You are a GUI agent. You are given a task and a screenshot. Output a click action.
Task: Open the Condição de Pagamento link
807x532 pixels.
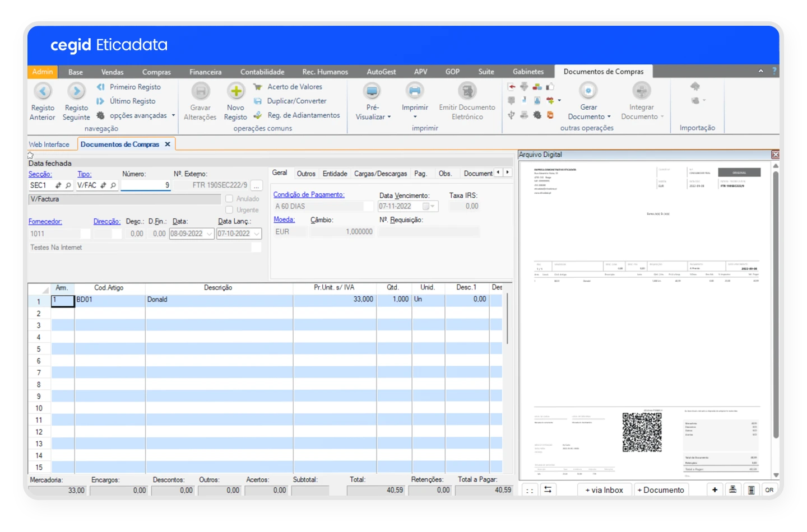click(x=309, y=194)
